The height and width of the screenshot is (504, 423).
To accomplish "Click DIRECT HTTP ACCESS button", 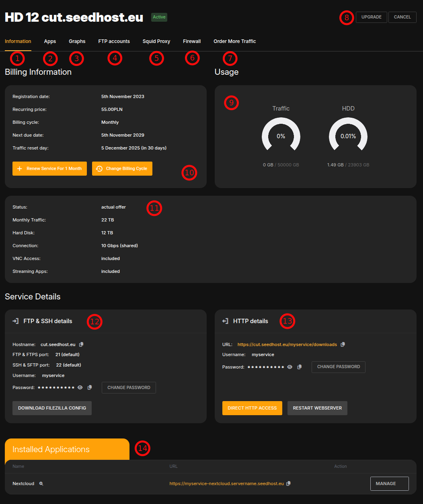I will (252, 408).
